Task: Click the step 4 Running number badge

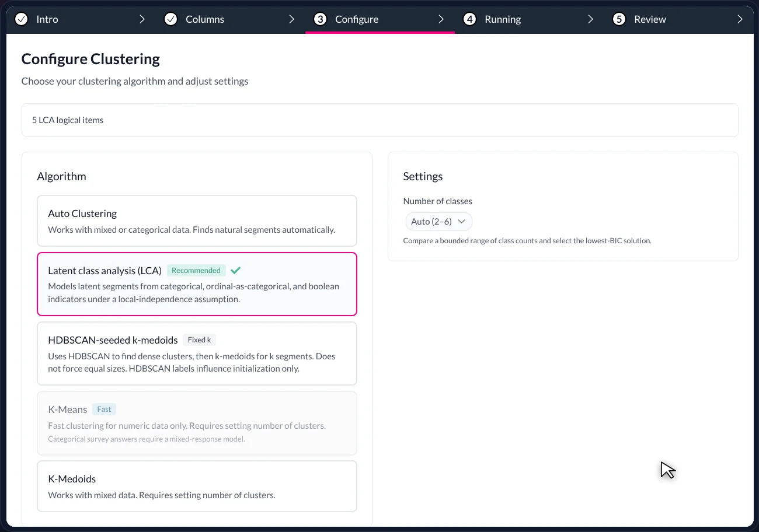Action: coord(469,19)
